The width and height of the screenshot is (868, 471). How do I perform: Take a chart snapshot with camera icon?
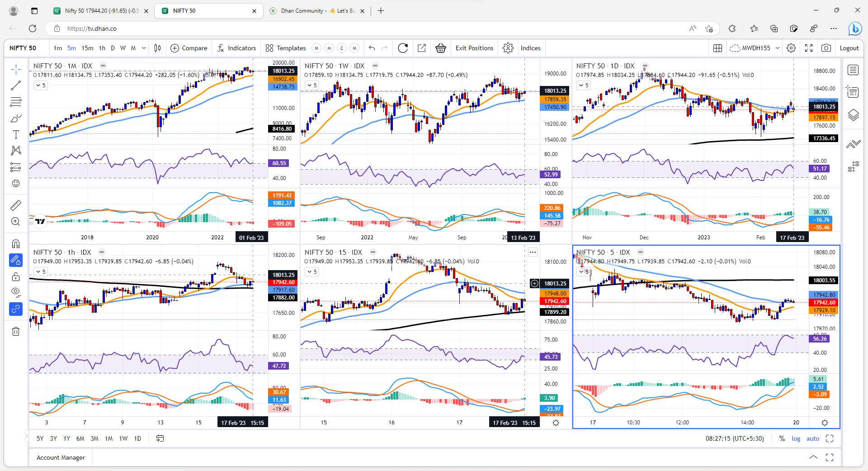pos(826,48)
